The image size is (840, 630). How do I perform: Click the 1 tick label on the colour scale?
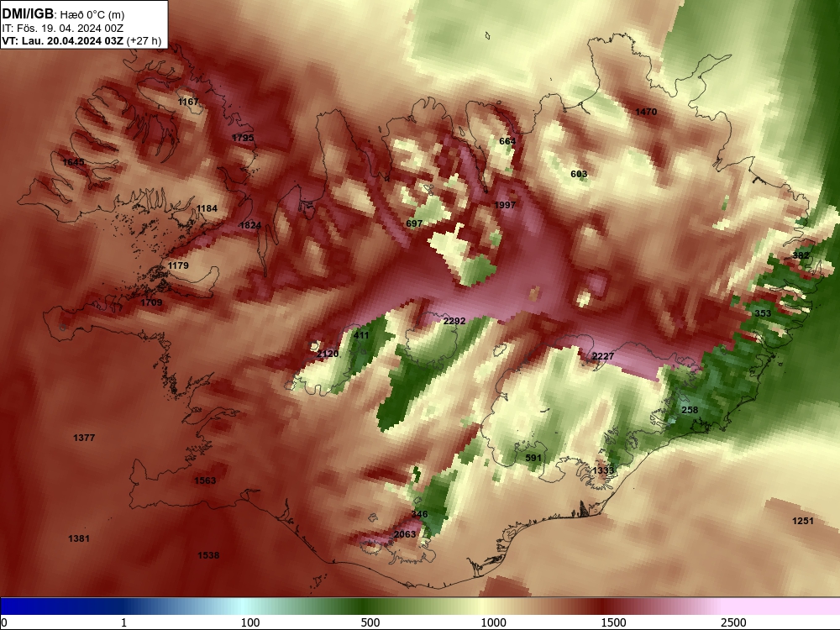[x=123, y=622]
